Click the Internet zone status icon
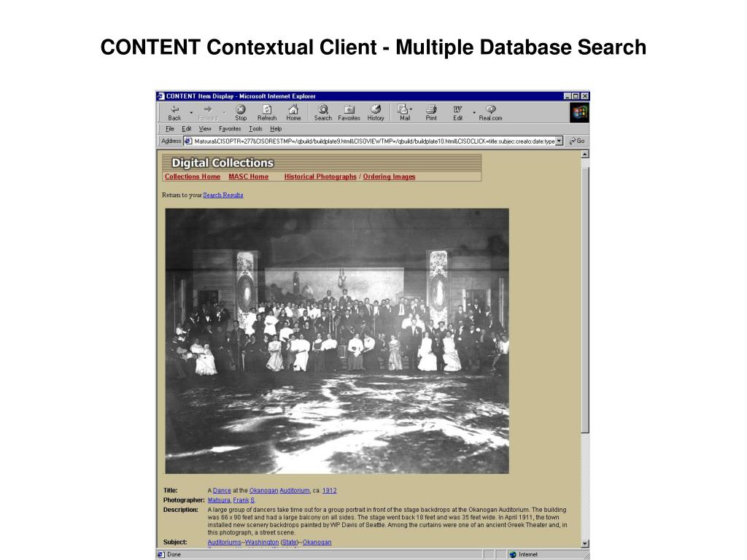 [513, 554]
